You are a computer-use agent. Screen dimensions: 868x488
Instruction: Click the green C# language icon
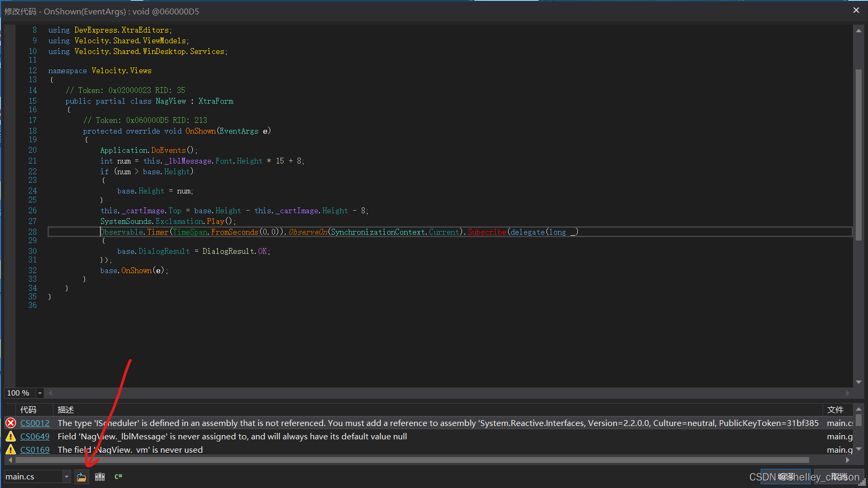click(118, 477)
